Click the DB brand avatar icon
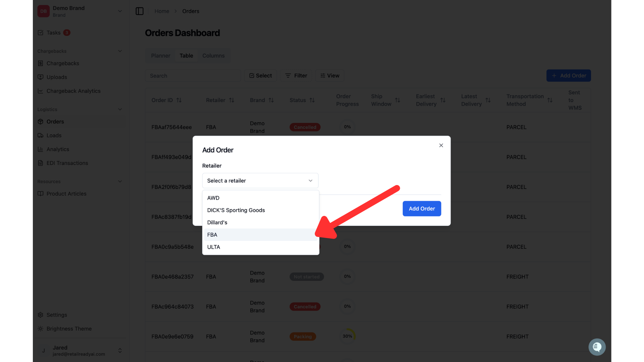Image resolution: width=644 pixels, height=362 pixels. coord(44,11)
